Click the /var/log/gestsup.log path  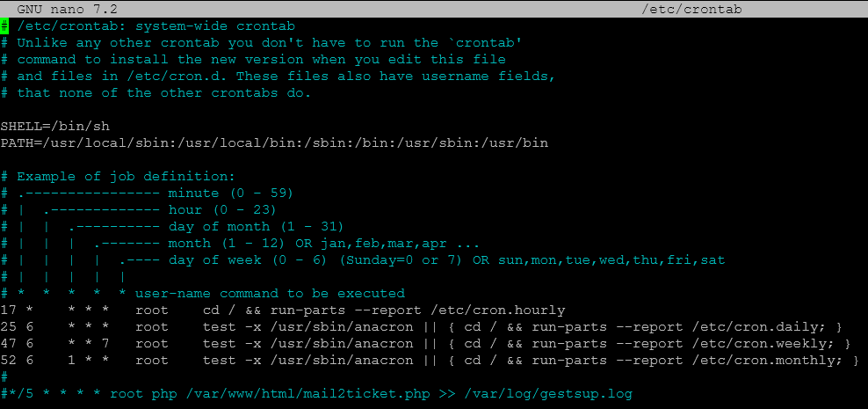547,394
